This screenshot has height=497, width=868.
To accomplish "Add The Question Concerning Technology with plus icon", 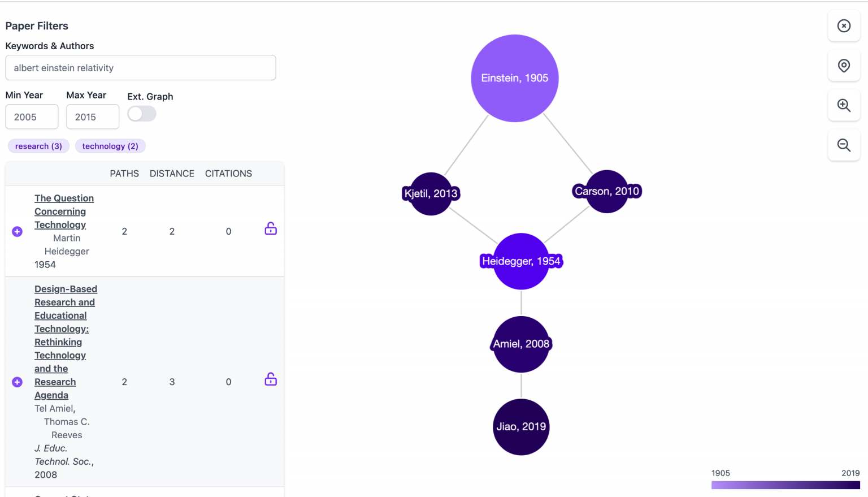I will click(18, 232).
